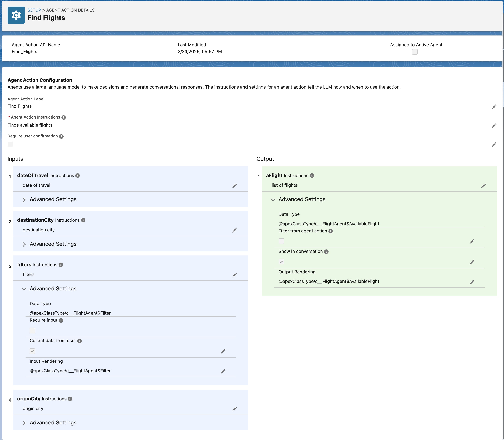504x440 pixels.
Task: Show info for aFlight Instructions
Action: tap(312, 176)
